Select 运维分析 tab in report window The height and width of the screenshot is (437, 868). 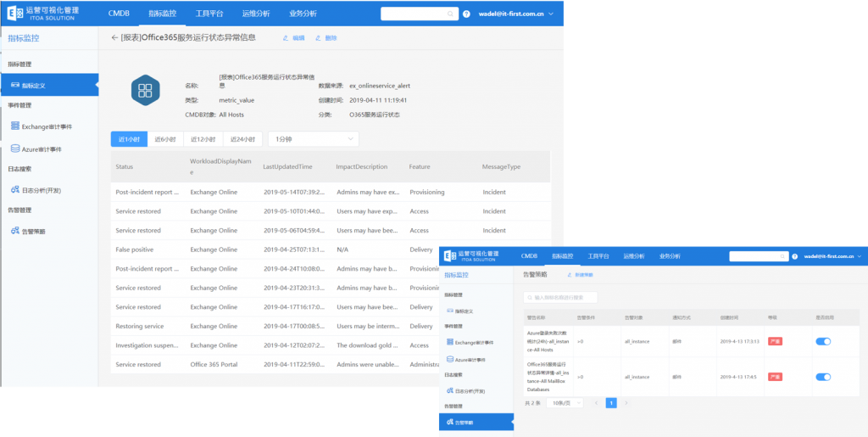point(256,14)
